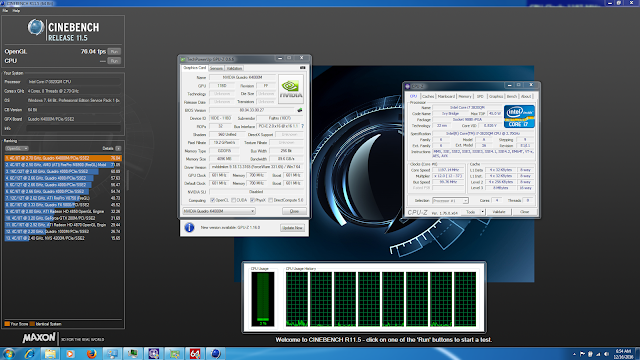Select the first ranking row Quadro K4000M

point(63,158)
